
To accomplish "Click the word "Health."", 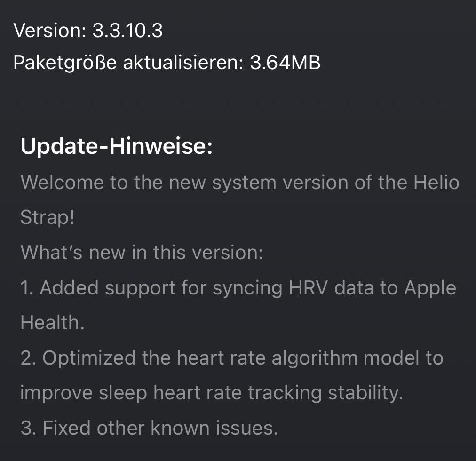I will 53,323.
